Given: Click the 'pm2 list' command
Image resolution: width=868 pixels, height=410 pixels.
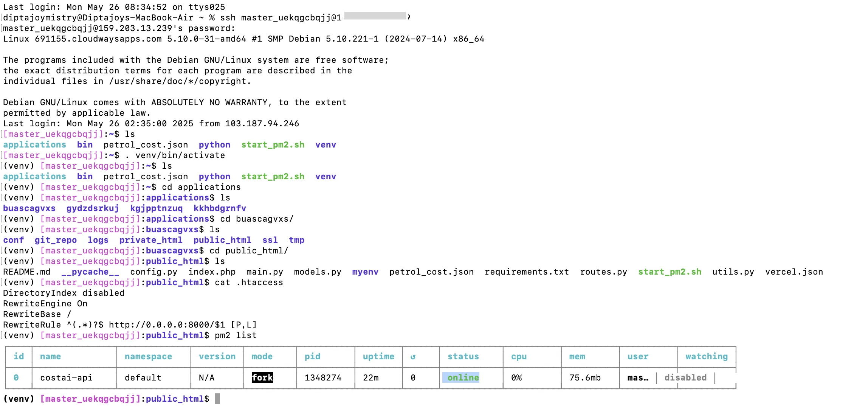Looking at the screenshot, I should 236,335.
